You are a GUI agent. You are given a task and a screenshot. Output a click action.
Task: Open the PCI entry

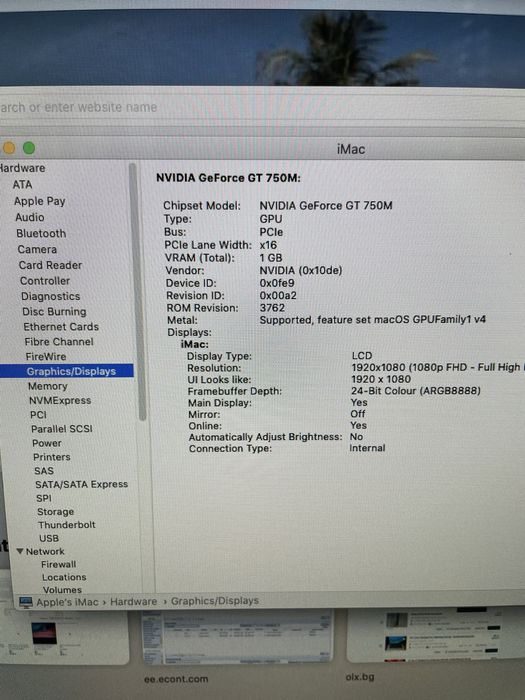point(38,415)
